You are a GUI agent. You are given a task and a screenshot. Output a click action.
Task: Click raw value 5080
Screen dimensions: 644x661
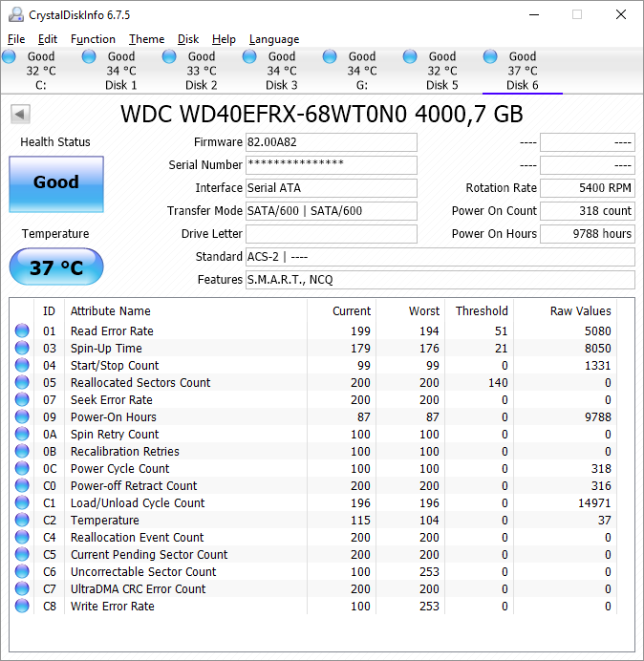[x=597, y=330]
